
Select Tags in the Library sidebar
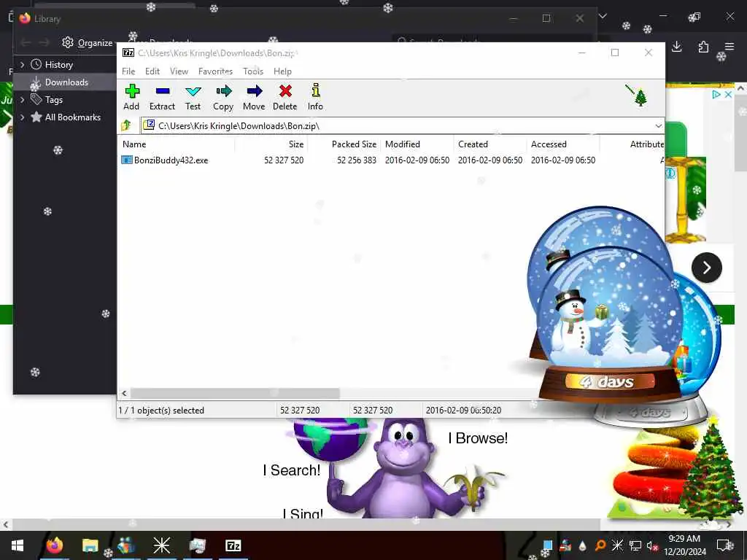[x=53, y=100]
